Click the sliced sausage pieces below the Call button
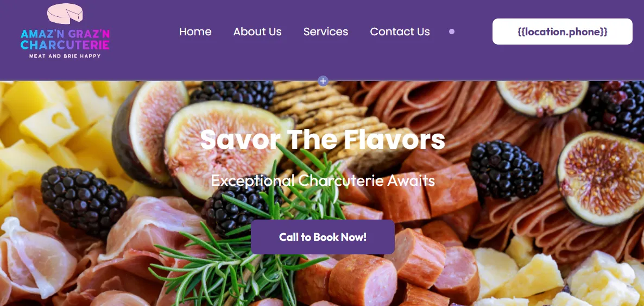 coord(362,280)
